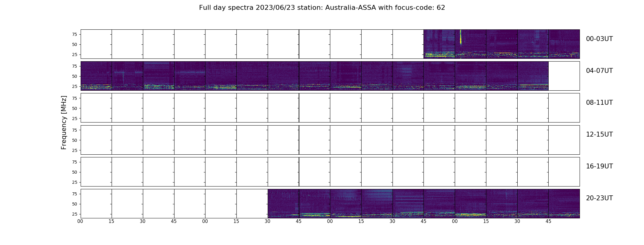The image size is (644, 245).
Task: Click the '50' tick label of the 12-15UT row
Action: coord(75,140)
